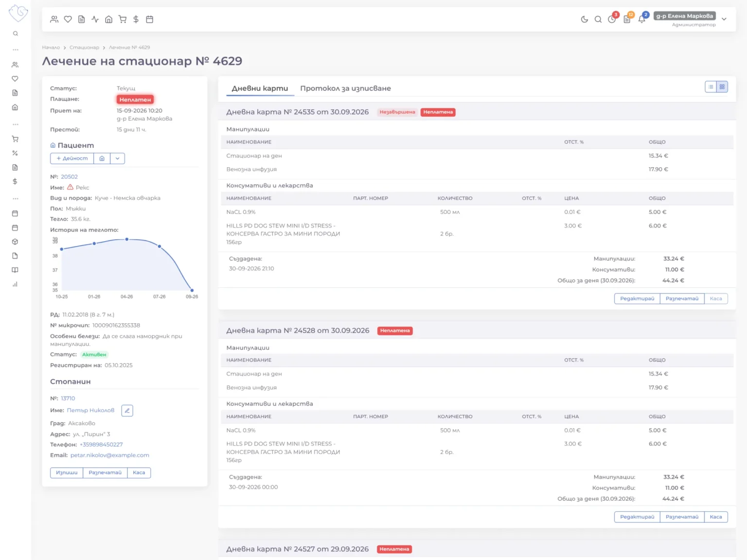Open search magnifier in top bar
Screen dimensions: 747x560
point(598,19)
